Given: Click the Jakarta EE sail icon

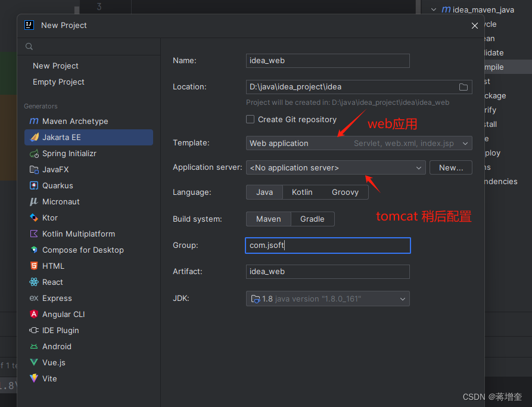Looking at the screenshot, I should pyautogui.click(x=35, y=137).
